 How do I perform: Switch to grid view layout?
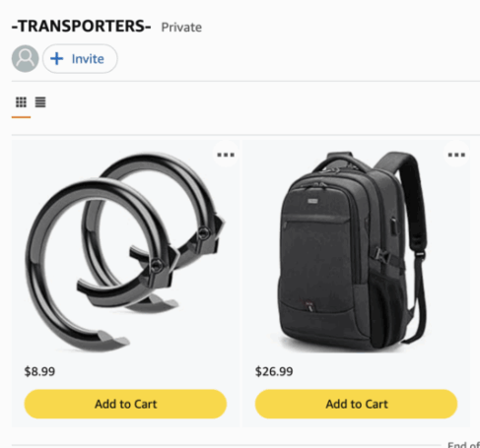(x=21, y=102)
